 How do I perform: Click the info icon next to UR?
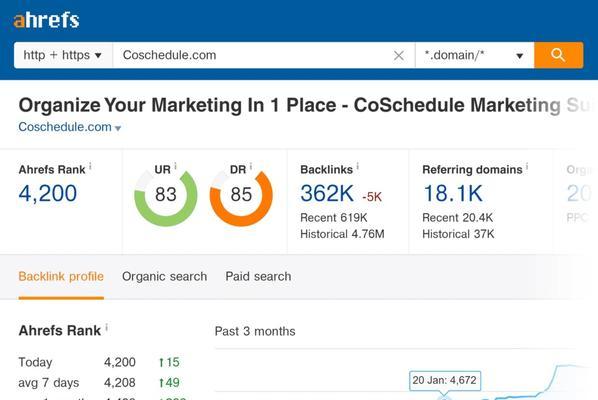(175, 166)
